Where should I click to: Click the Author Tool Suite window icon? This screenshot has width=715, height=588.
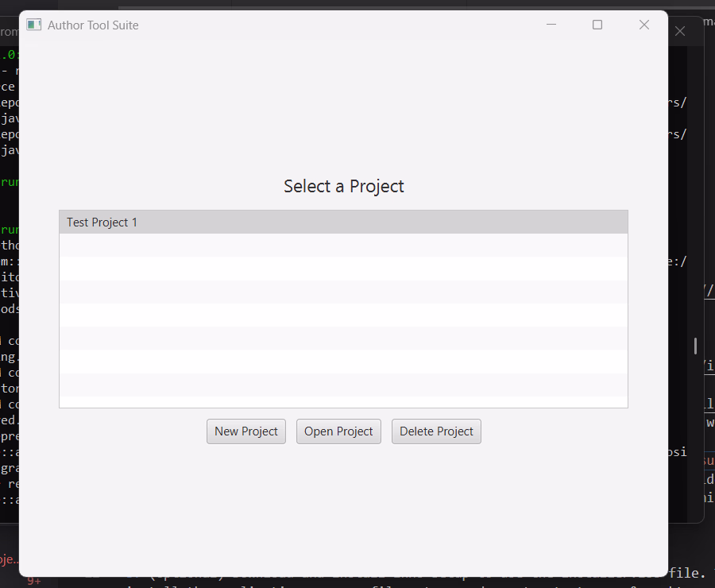click(x=33, y=25)
